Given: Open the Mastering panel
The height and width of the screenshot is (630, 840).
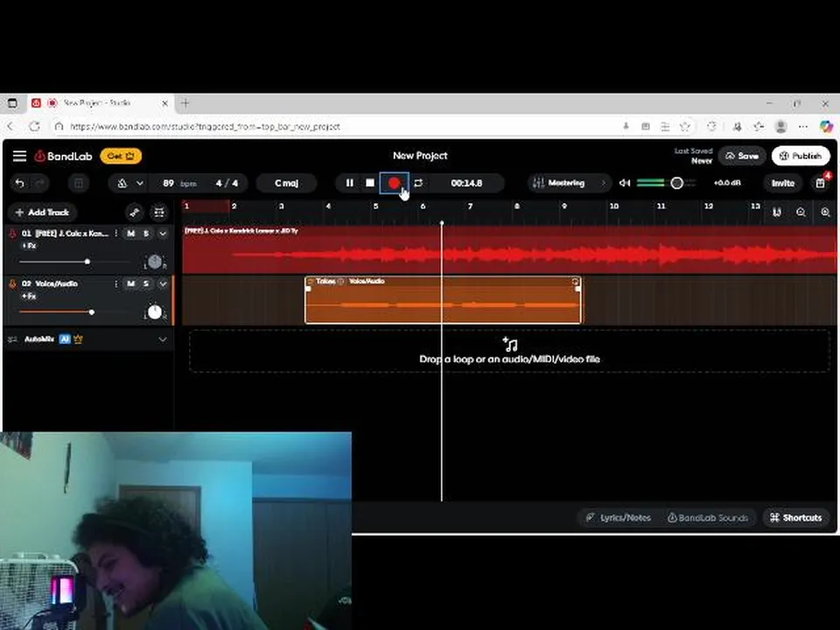Looking at the screenshot, I should click(569, 183).
